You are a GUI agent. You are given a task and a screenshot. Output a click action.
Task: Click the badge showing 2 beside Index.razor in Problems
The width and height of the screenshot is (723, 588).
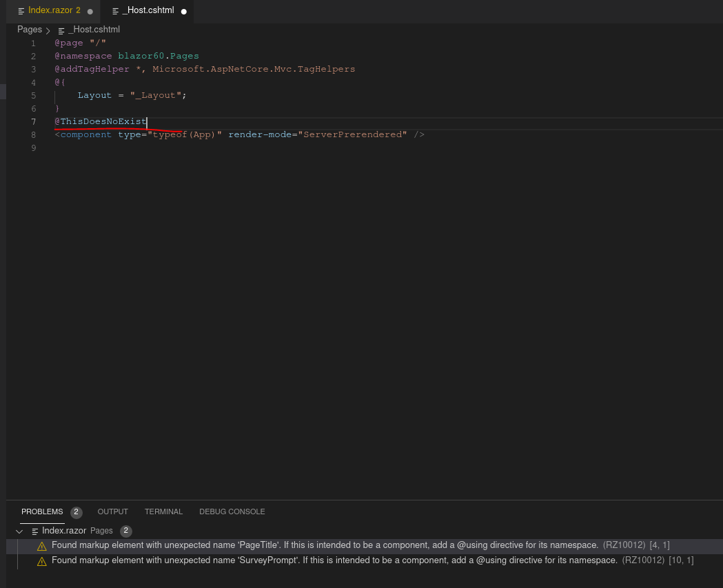point(126,531)
